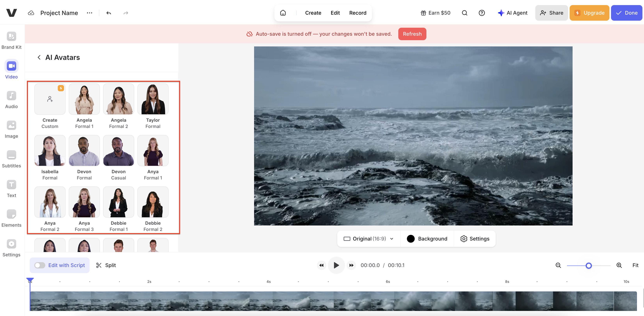Switch to the Create tab

pyautogui.click(x=313, y=13)
